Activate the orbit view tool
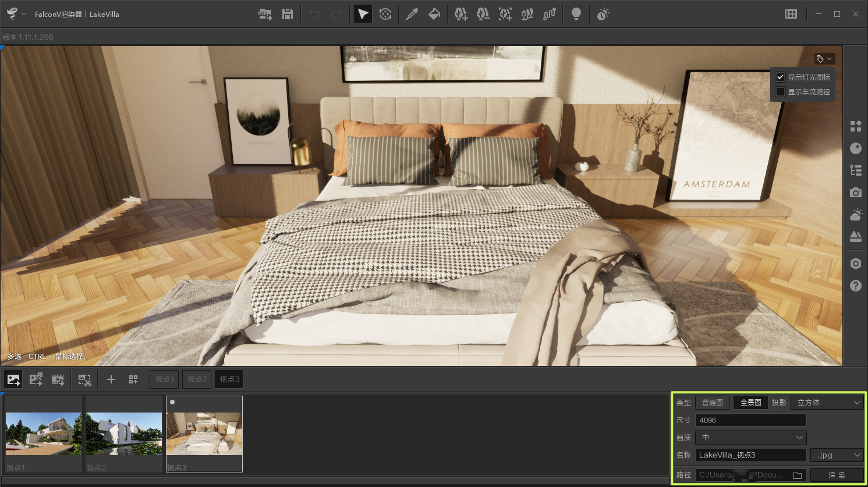The image size is (868, 487). 385,14
